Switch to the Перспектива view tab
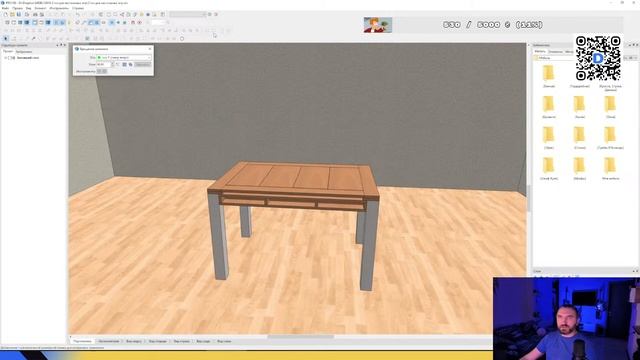The image size is (640, 360). [82, 341]
